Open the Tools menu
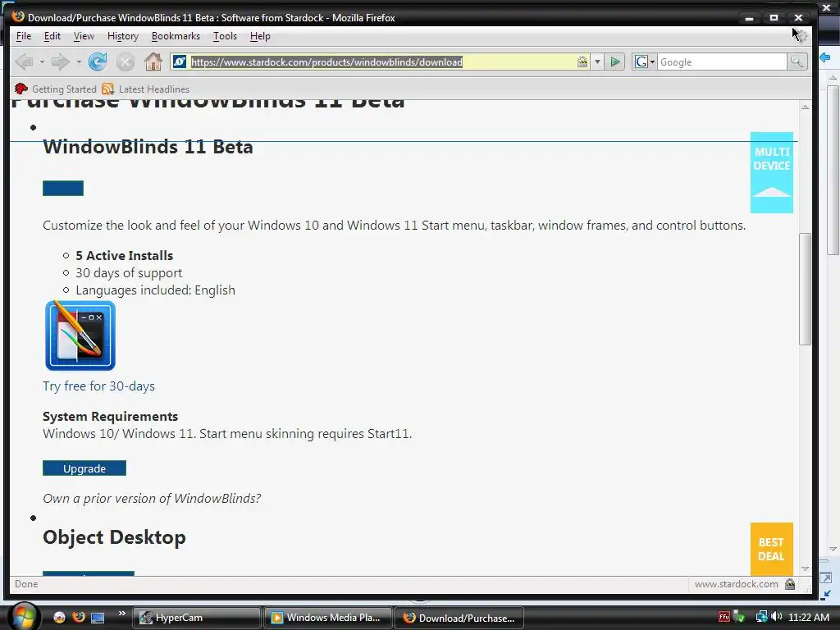Viewport: 840px width, 630px height. [x=225, y=36]
